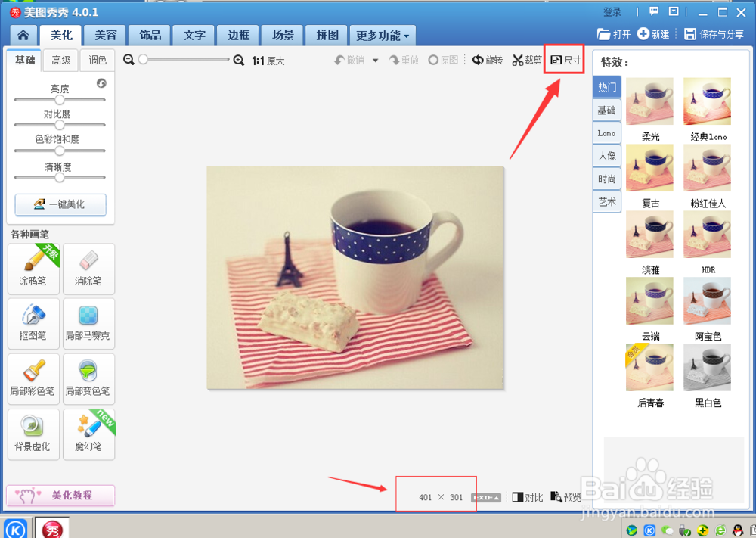
Task: Adjust the 对比度 contrast slider handle
Action: coord(59,125)
